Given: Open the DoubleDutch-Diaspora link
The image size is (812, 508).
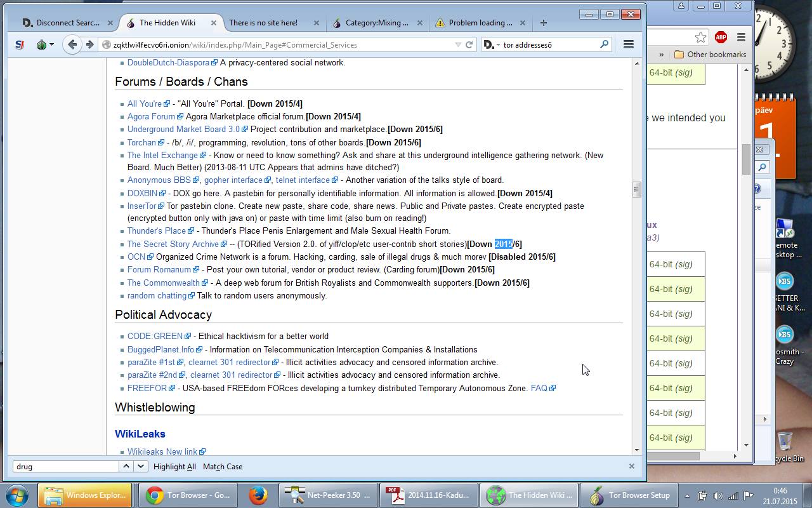Looking at the screenshot, I should coord(168,63).
